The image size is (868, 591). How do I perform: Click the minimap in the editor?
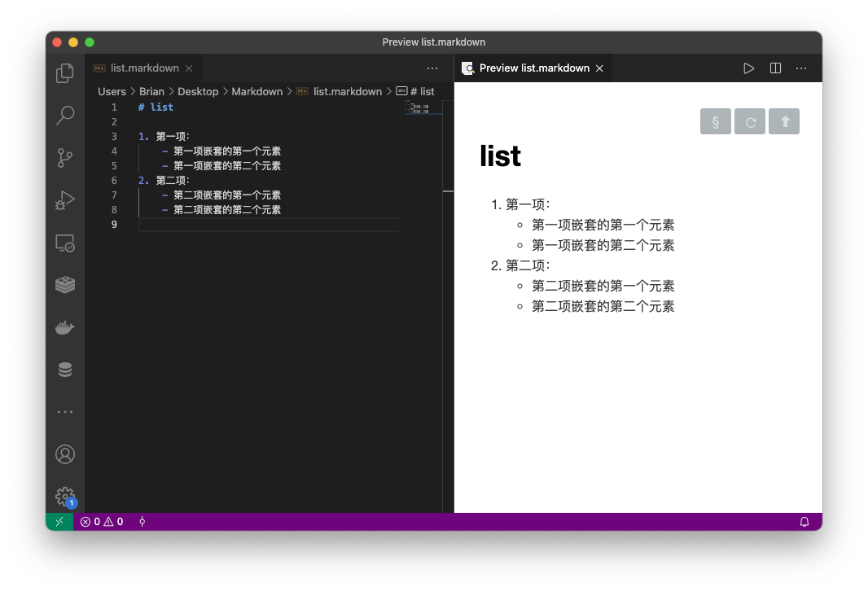coord(423,107)
